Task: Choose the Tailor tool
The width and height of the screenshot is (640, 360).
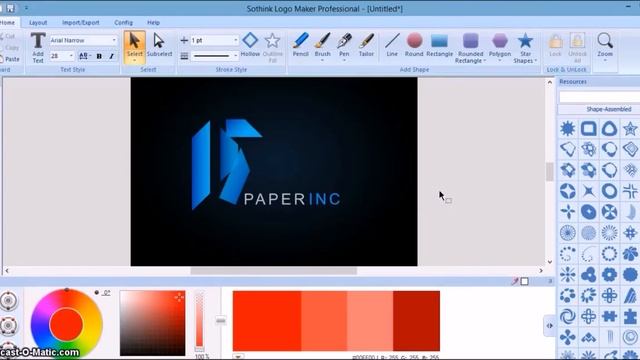Action: pos(366,44)
